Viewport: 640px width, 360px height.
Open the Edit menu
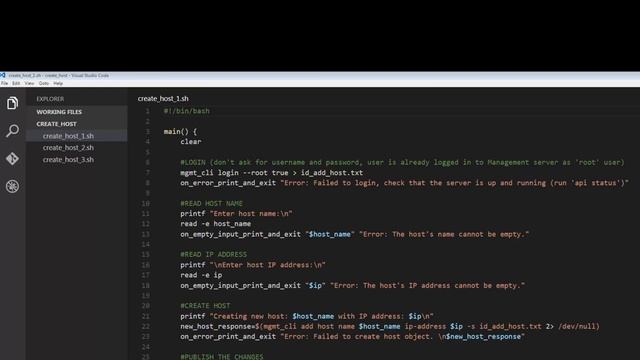point(16,83)
